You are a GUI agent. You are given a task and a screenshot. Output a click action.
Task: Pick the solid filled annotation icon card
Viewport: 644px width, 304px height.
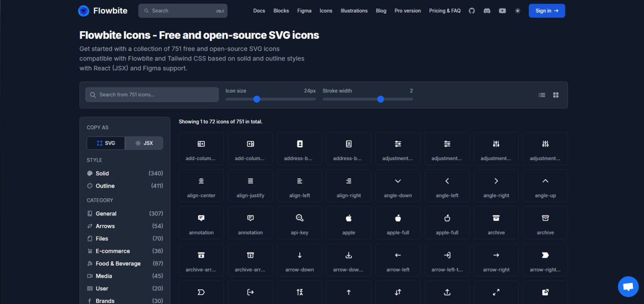point(201,223)
